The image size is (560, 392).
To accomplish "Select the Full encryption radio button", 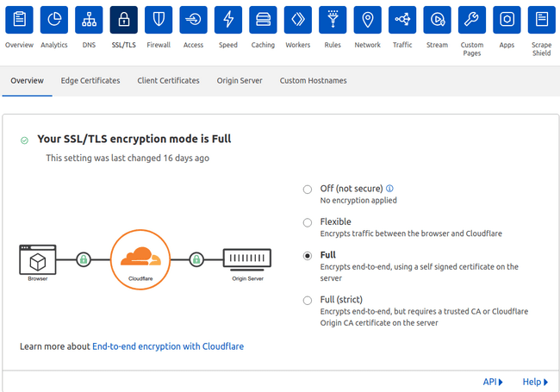I will [x=308, y=256].
